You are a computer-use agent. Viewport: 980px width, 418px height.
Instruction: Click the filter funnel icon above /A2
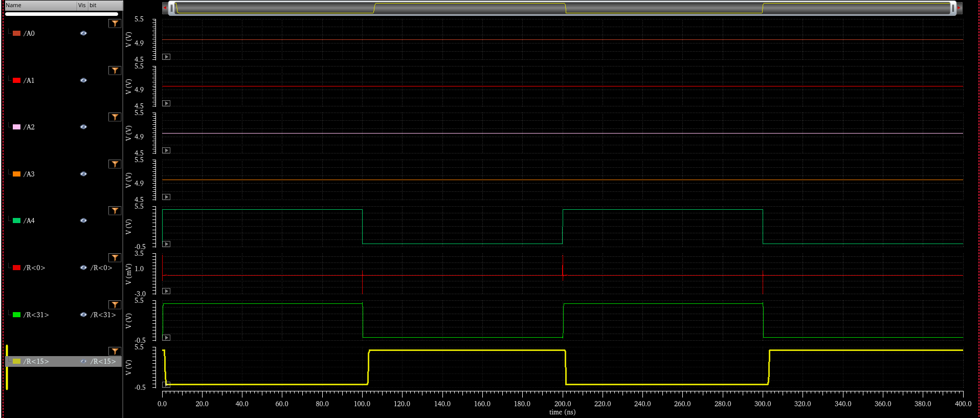click(x=115, y=117)
